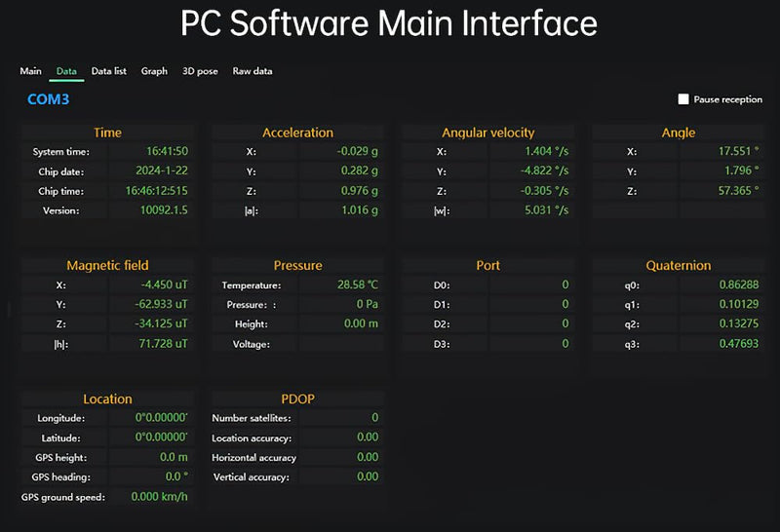
Task: Click the Acceleration section header
Action: tap(298, 133)
